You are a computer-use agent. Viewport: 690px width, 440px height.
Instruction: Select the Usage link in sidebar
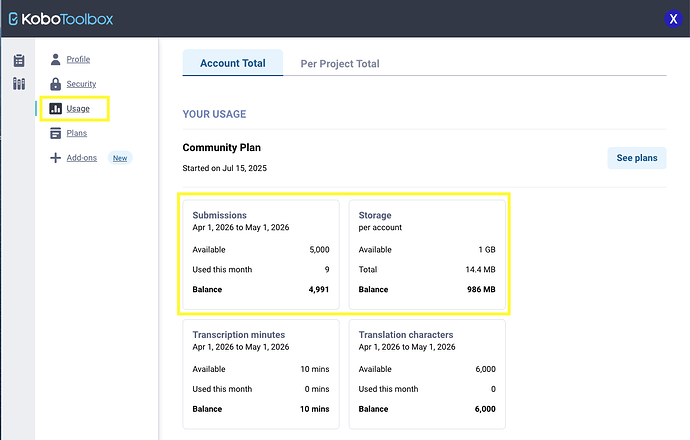tap(78, 108)
